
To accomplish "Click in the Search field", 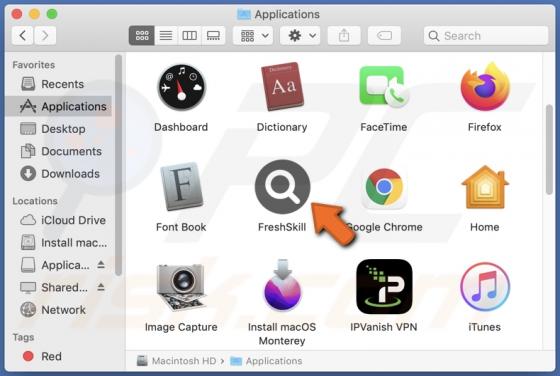I will point(486,36).
